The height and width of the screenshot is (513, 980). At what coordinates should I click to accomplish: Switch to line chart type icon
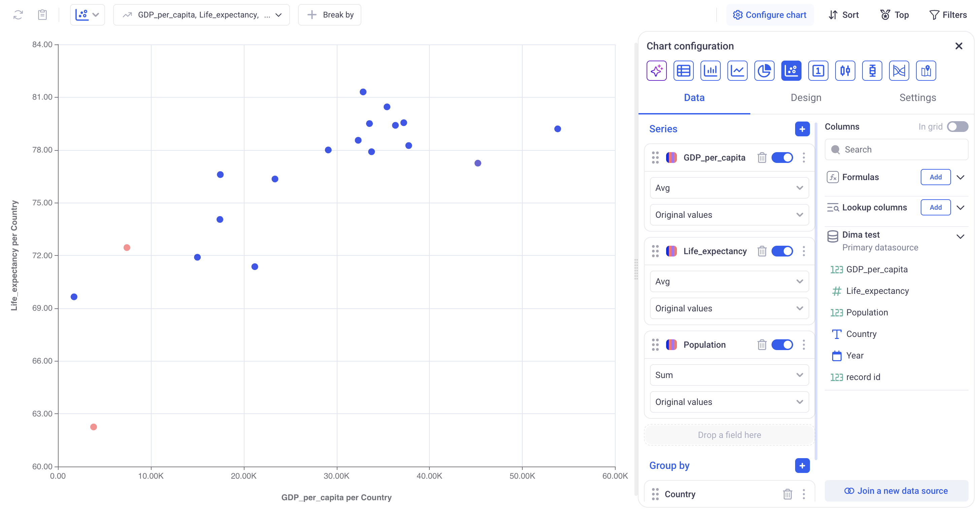pos(737,71)
